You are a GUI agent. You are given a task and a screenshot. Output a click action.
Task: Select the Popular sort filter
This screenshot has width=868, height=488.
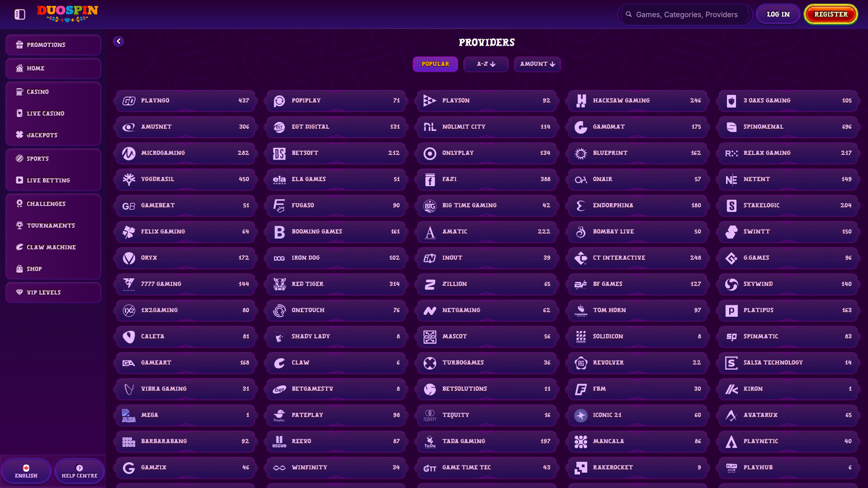pos(435,64)
